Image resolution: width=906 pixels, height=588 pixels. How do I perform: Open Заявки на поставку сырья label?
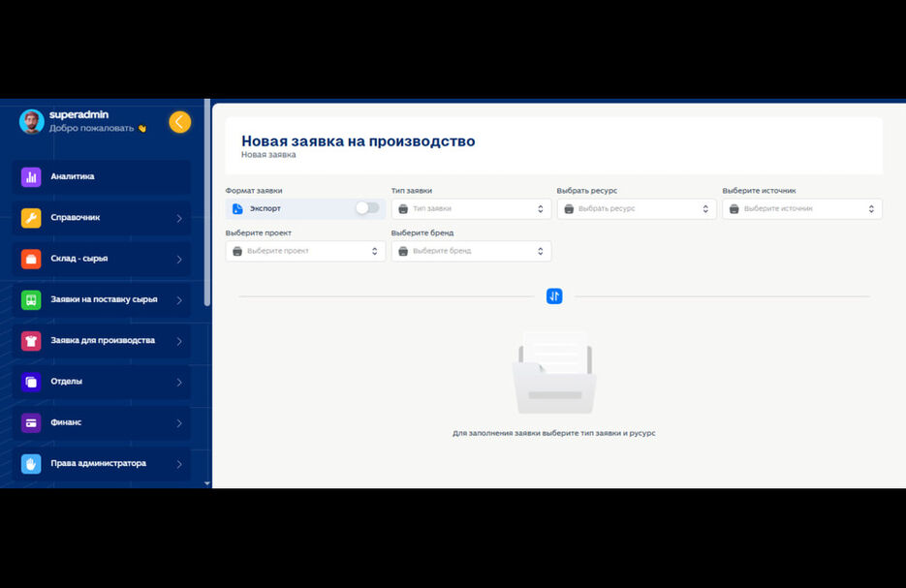click(x=104, y=299)
